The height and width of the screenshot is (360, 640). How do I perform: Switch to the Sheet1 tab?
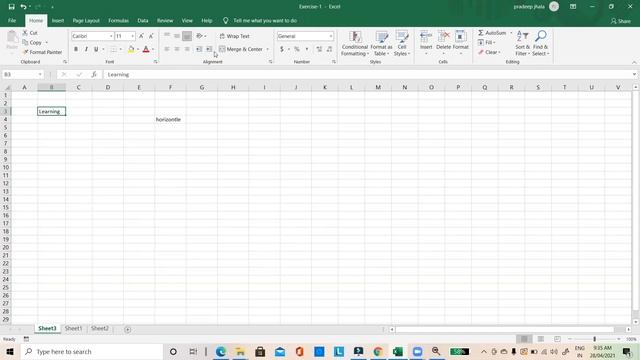(73, 328)
